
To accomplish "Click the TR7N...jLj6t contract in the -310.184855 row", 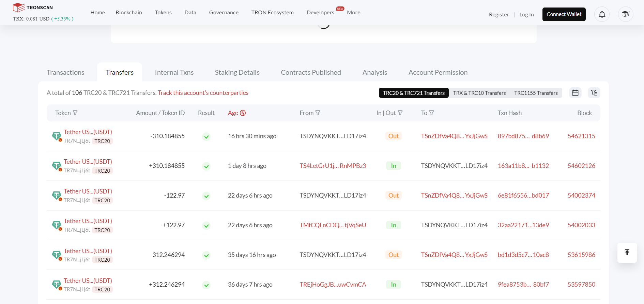I will tap(77, 141).
